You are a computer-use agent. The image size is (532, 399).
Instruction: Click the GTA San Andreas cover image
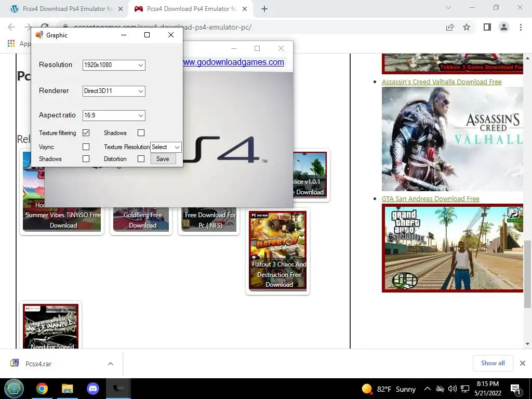[453, 248]
